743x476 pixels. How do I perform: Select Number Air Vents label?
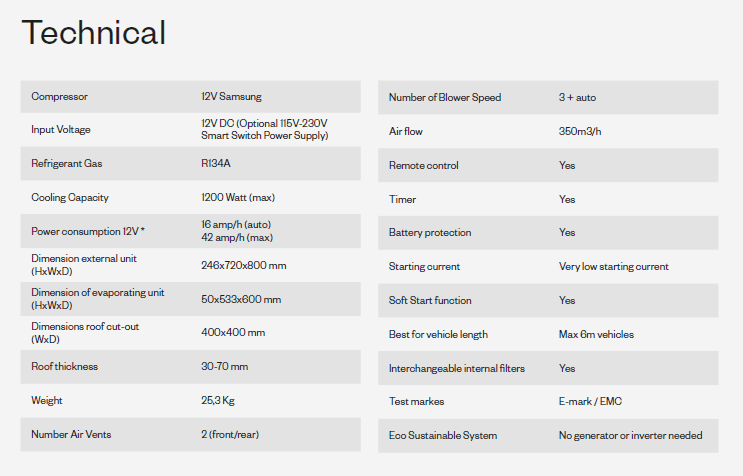click(71, 434)
